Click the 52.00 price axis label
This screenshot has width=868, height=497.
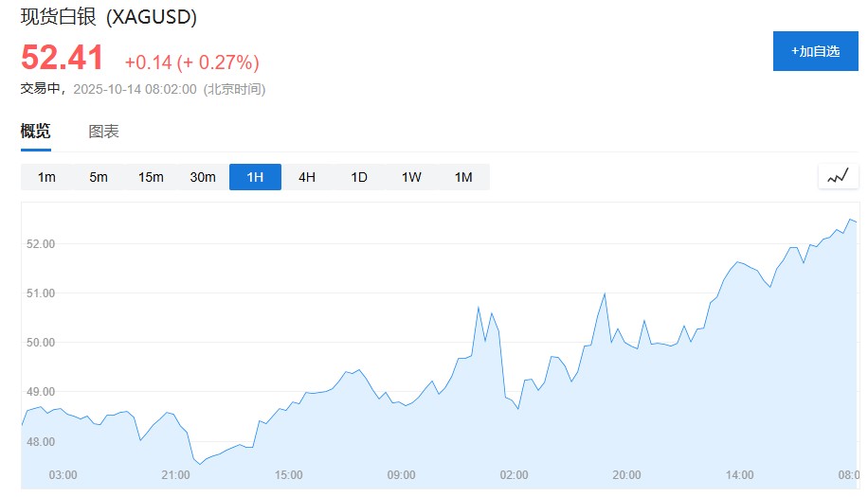click(40, 243)
